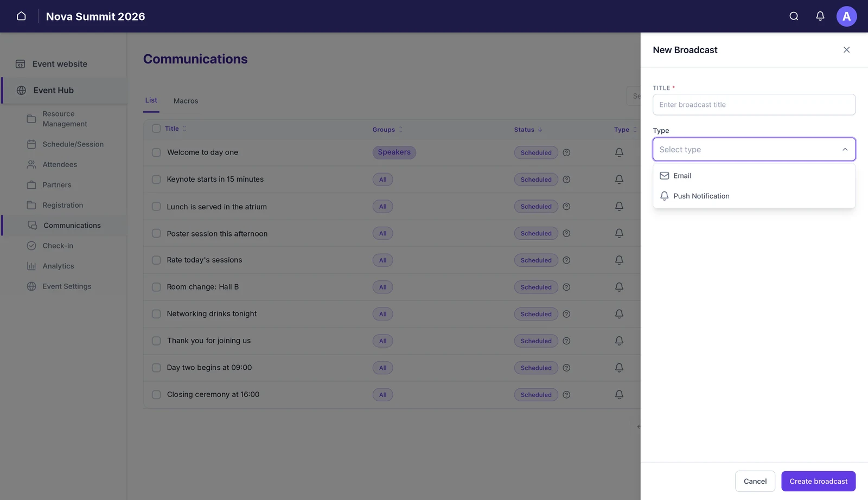This screenshot has height=500, width=868.
Task: Click the Cancel button
Action: [x=755, y=481]
